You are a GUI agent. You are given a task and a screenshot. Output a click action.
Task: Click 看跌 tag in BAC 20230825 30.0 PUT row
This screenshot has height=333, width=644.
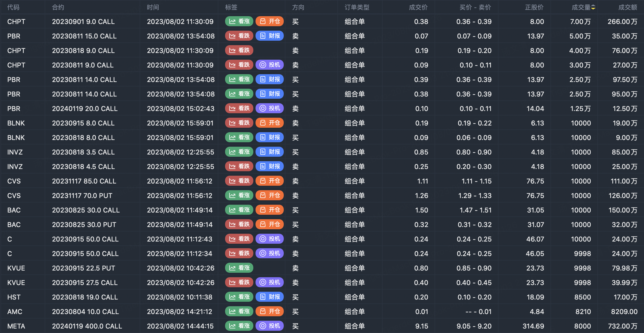coord(239,225)
